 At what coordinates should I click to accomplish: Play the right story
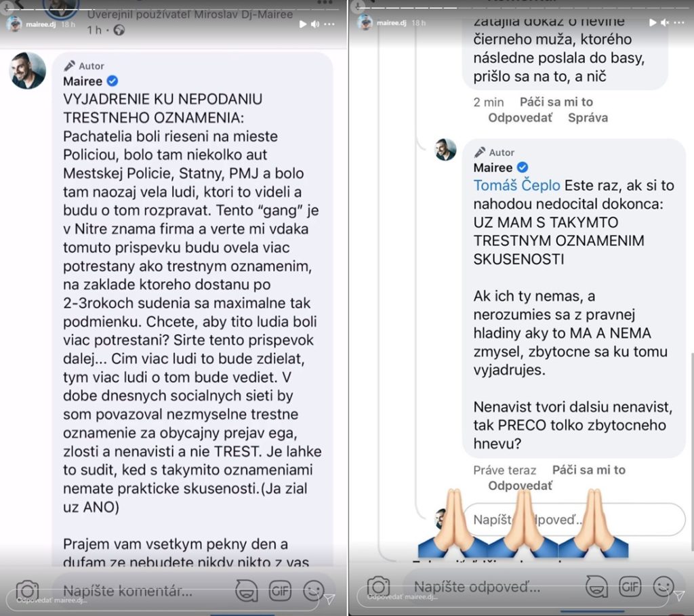pos(653,22)
